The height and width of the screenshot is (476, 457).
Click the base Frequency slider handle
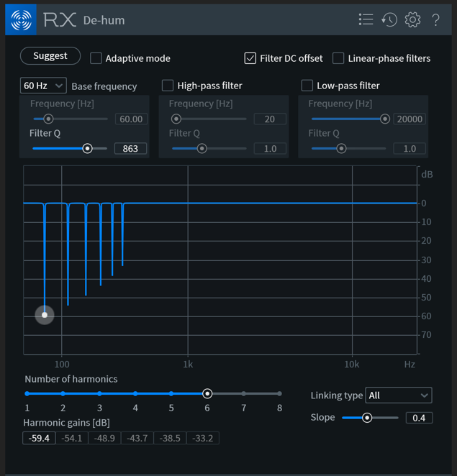(48, 119)
